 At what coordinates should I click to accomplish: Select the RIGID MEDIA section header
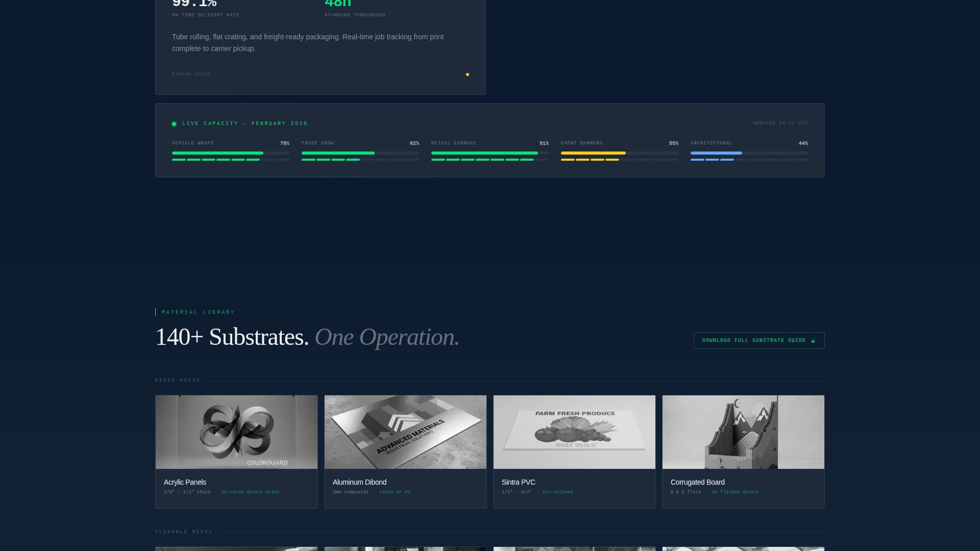(178, 380)
